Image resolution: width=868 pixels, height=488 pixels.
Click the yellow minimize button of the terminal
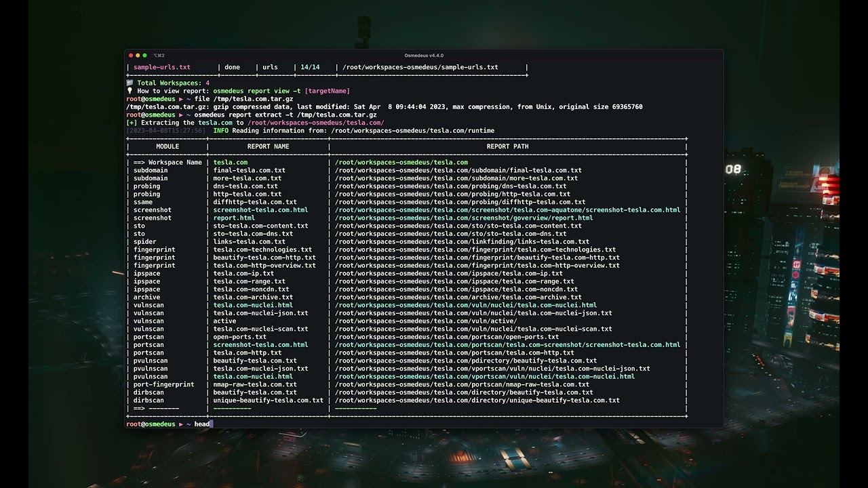(138, 56)
